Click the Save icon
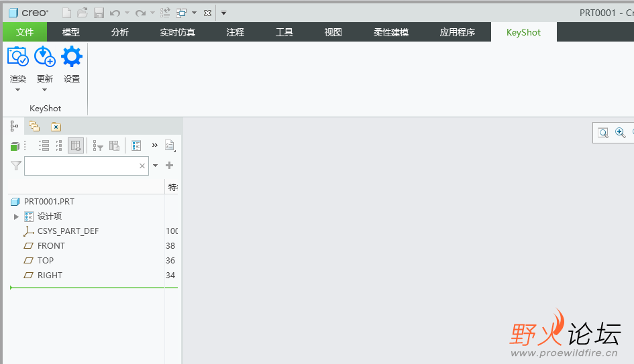Screen dimensions: 634x364 click(x=99, y=13)
